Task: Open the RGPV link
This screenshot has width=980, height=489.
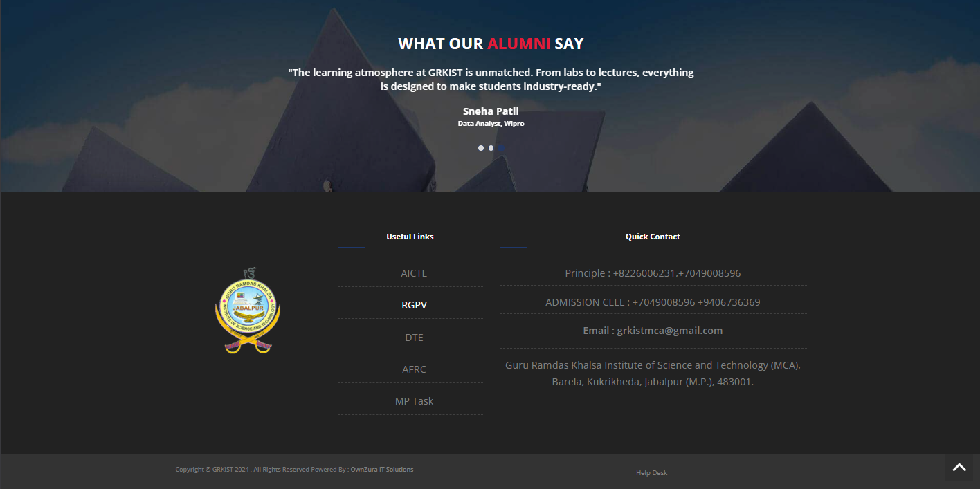Action: (414, 304)
